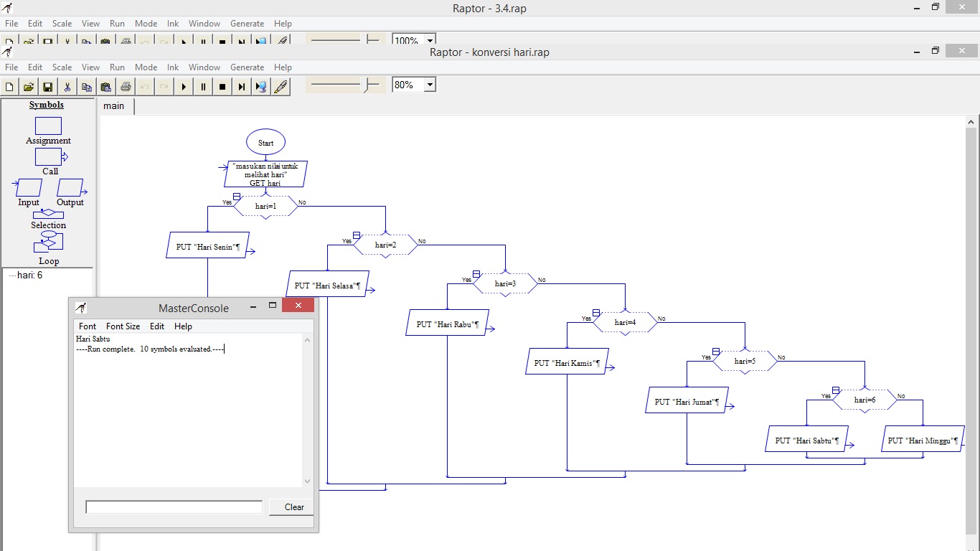
Task: Open Font Size menu in MasterConsole
Action: (x=123, y=326)
